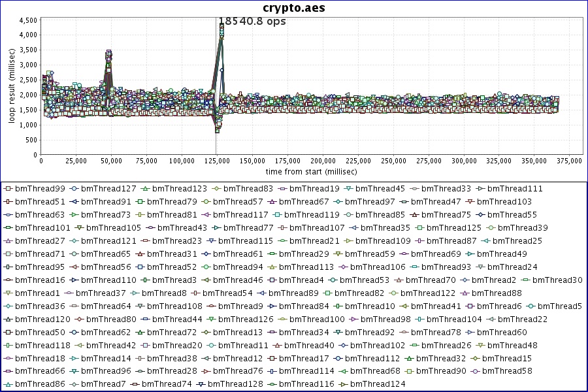This screenshot has width=588, height=392.
Task: Click the bmThread1 legend marker icon
Action: click(8, 293)
